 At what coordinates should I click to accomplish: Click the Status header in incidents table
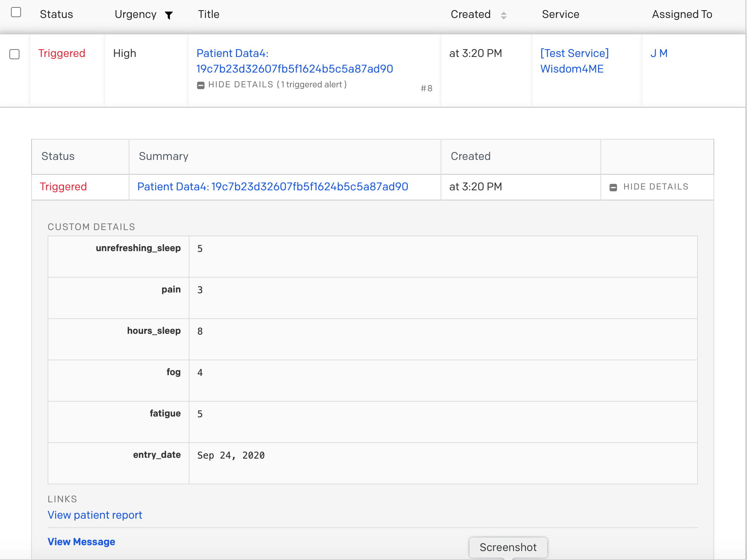[56, 14]
